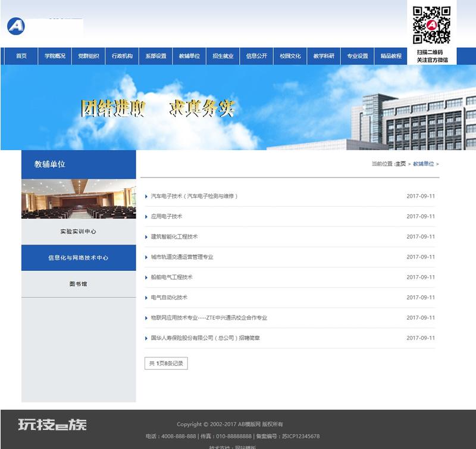Click arrow bullet beside 城市轨道交通运营管理专业
Viewport: 476px width, 449px height.
(x=146, y=257)
